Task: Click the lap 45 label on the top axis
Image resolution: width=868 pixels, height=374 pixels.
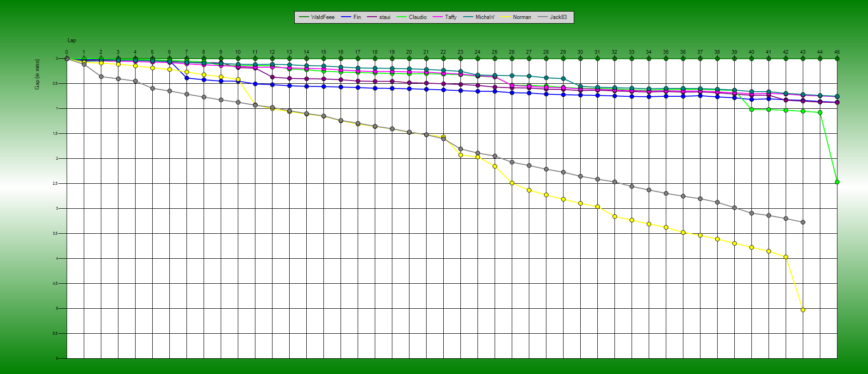Action: click(x=837, y=52)
